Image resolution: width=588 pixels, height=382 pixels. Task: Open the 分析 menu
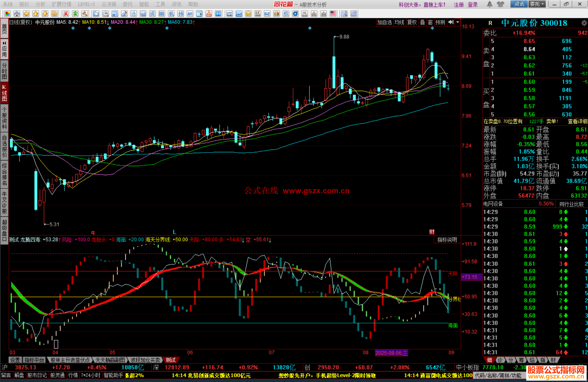pos(40,4)
